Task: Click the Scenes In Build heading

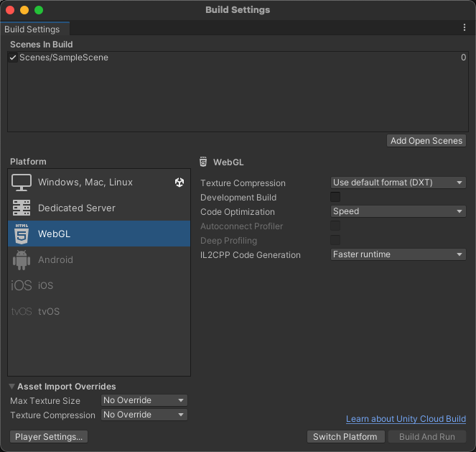Action: click(x=42, y=45)
